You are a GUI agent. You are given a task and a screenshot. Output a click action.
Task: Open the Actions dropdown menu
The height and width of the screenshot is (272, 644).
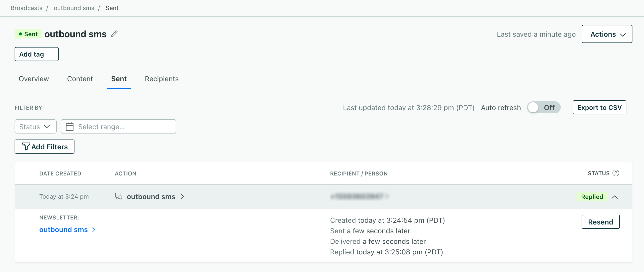pos(607,34)
